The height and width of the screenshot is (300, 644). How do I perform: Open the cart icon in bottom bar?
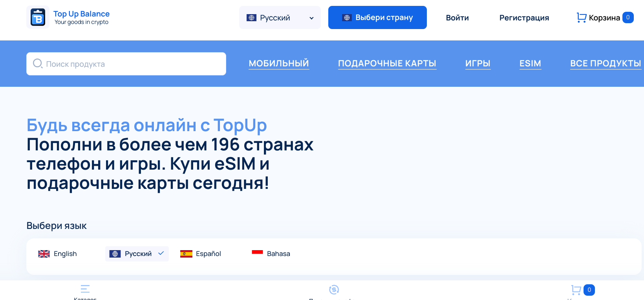(576, 290)
